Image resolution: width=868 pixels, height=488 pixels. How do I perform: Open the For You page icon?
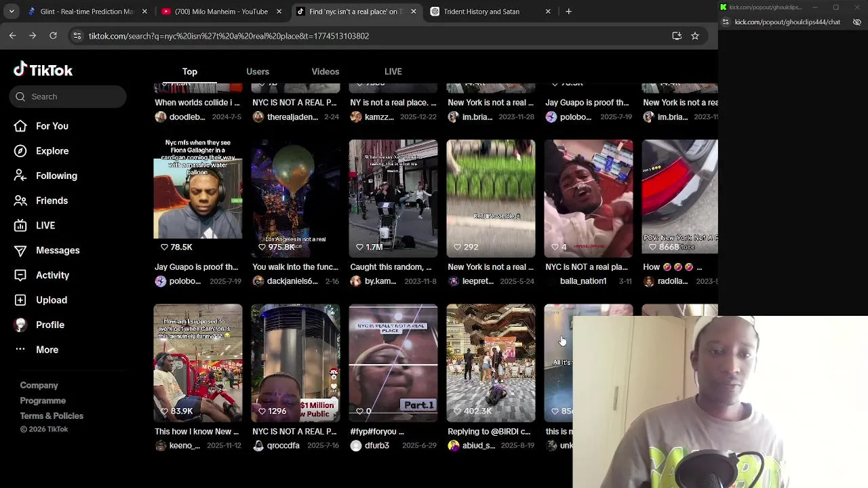(20, 126)
